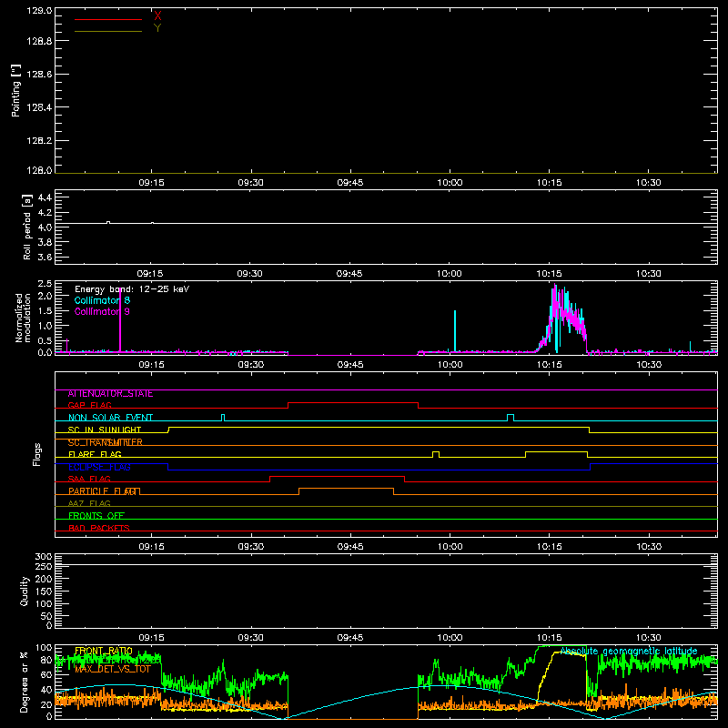
Task: Click the PARTICLE_FLAG label
Action: click(102, 491)
